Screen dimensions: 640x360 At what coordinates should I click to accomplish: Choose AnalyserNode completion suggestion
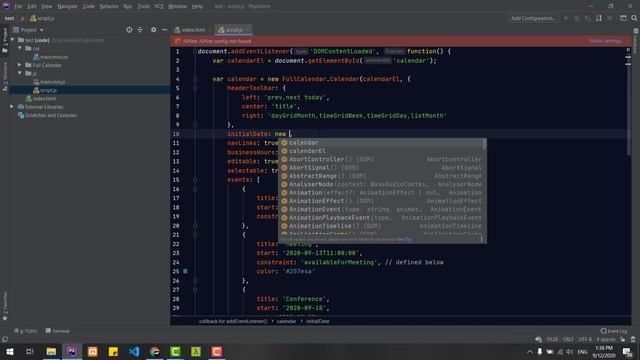point(382,184)
